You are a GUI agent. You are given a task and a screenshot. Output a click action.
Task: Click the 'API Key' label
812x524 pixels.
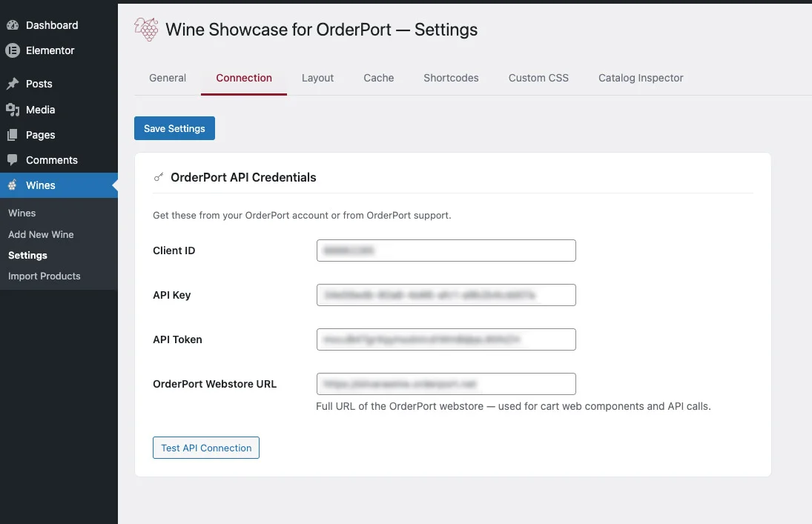coord(171,295)
